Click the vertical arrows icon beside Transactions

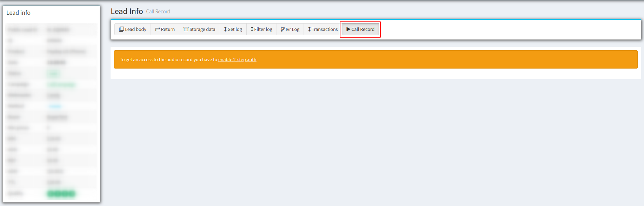click(309, 29)
